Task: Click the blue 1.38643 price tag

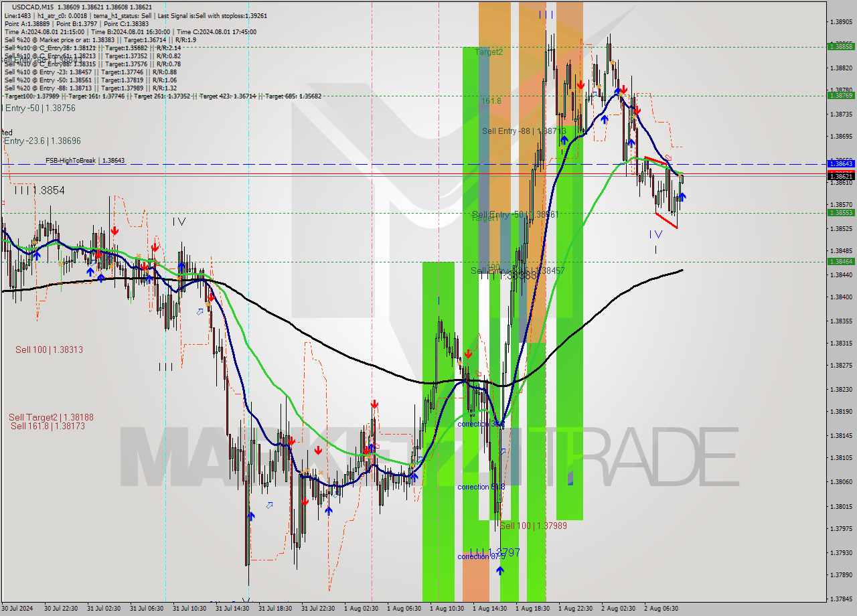Action: pyautogui.click(x=841, y=163)
